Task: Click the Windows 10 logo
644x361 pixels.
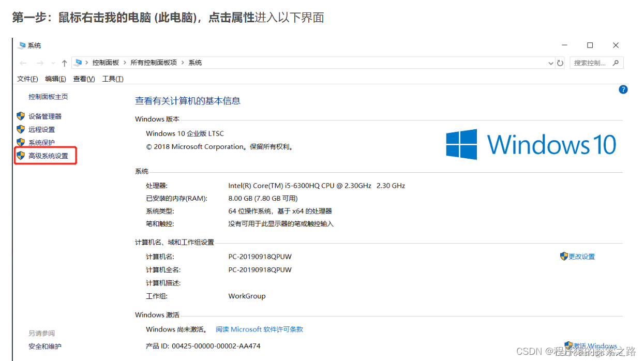Action: pos(531,144)
